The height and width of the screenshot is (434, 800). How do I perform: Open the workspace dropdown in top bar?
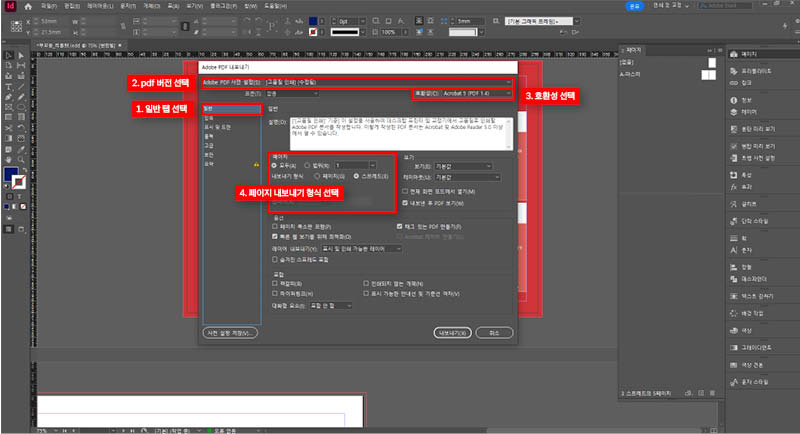coord(670,6)
